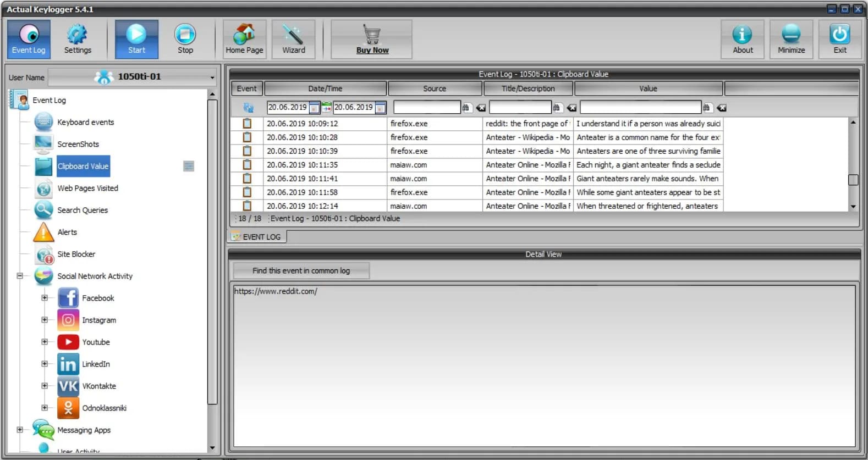Select the Odnoklassniki icon entry
This screenshot has width=868, height=460.
68,408
